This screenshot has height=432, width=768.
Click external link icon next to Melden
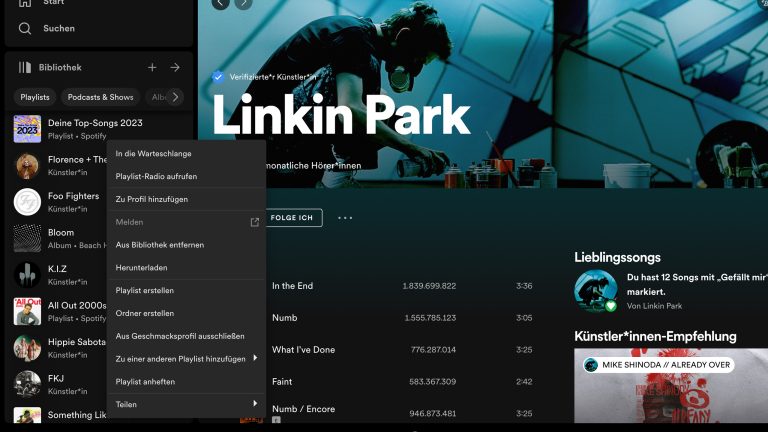pyautogui.click(x=255, y=222)
